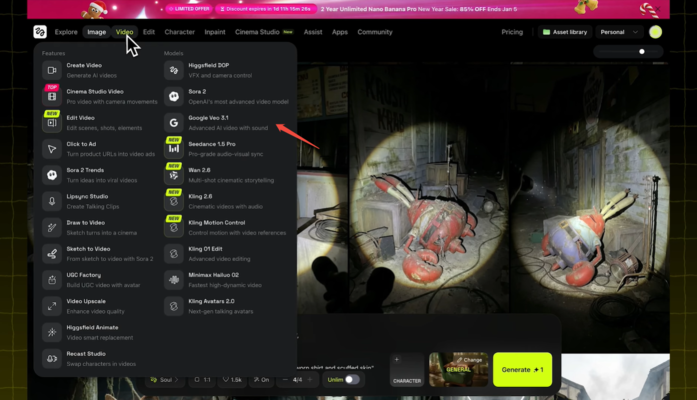The image size is (697, 400).
Task: Open the Explore tab
Action: [66, 32]
